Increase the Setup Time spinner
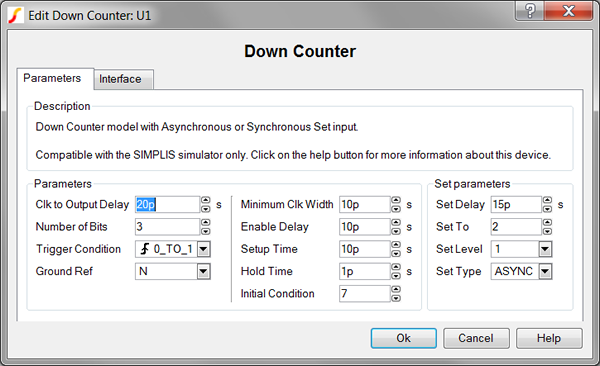The width and height of the screenshot is (600, 366). point(396,245)
